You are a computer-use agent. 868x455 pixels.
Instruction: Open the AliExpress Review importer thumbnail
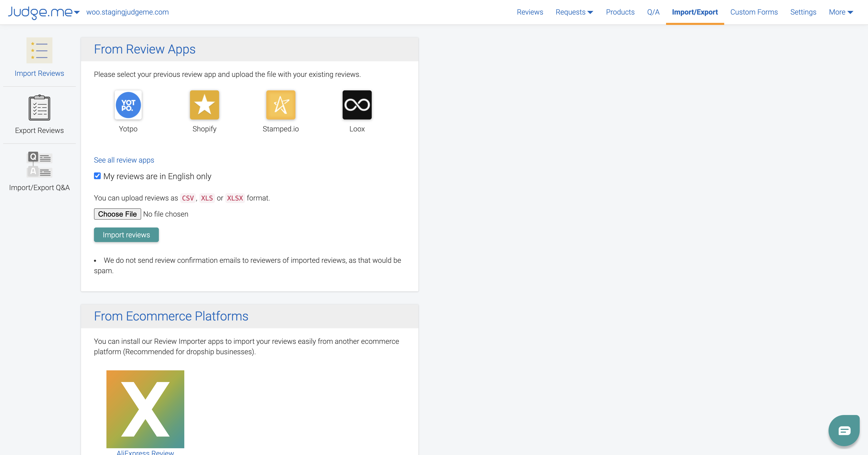[145, 409]
